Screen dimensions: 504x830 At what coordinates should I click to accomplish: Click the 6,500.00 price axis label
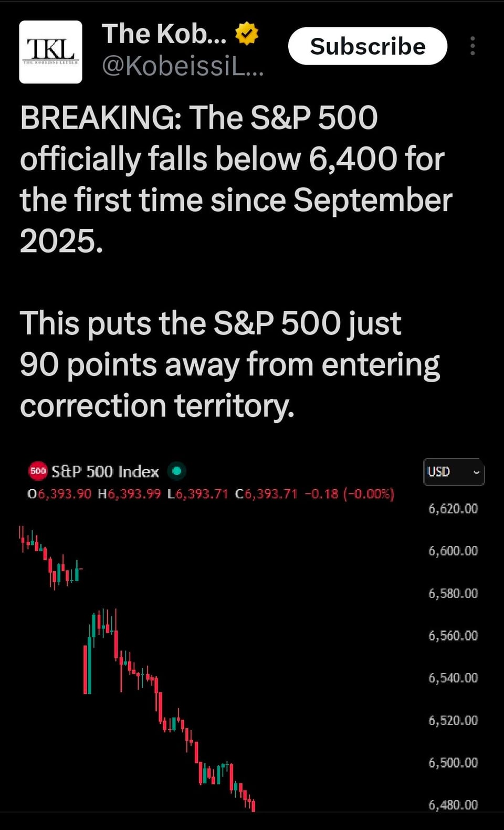pos(453,762)
